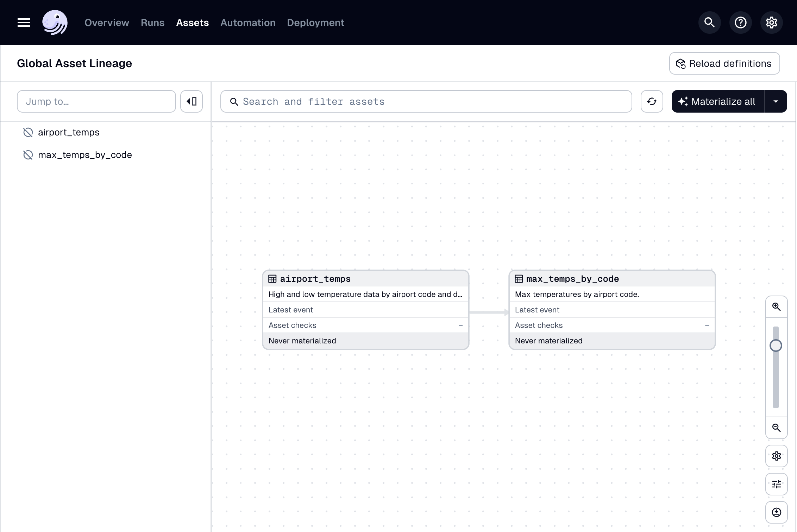Click the Reload definitions button

pyautogui.click(x=724, y=63)
